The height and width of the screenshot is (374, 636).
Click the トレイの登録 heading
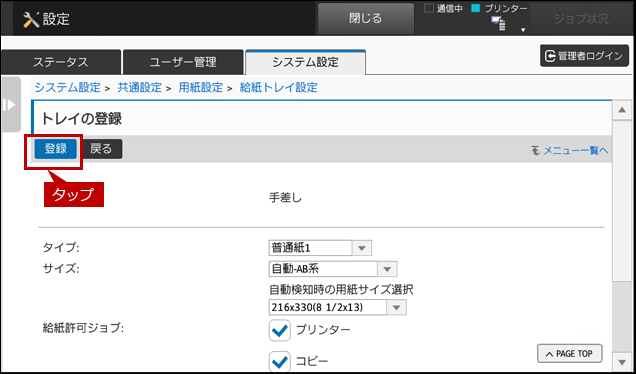click(82, 118)
